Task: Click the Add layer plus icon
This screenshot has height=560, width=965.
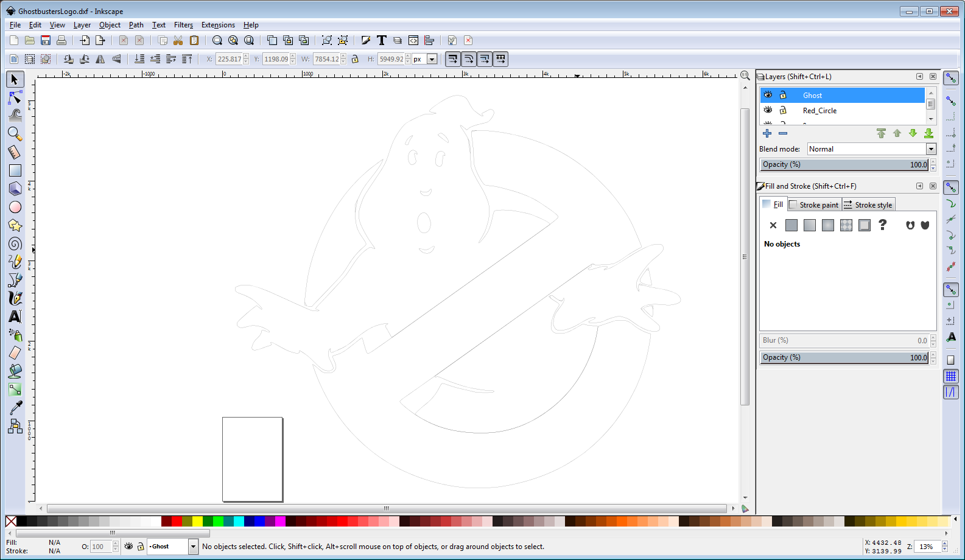Action: (767, 133)
